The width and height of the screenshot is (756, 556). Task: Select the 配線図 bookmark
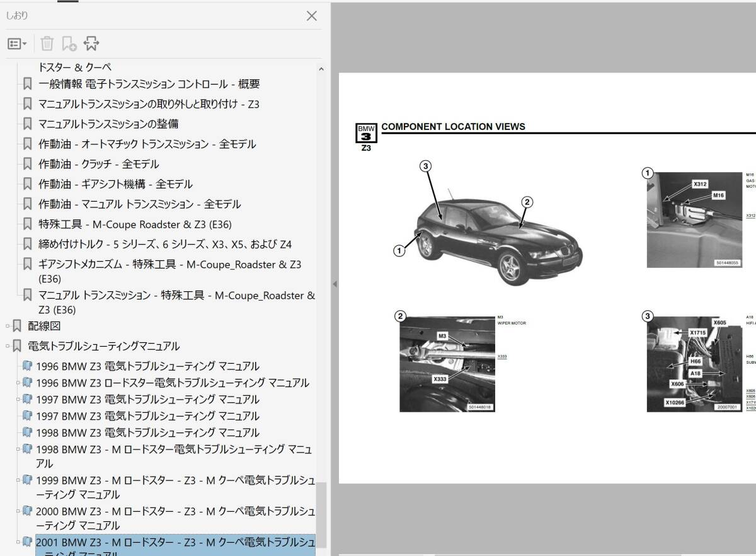pos(44,326)
